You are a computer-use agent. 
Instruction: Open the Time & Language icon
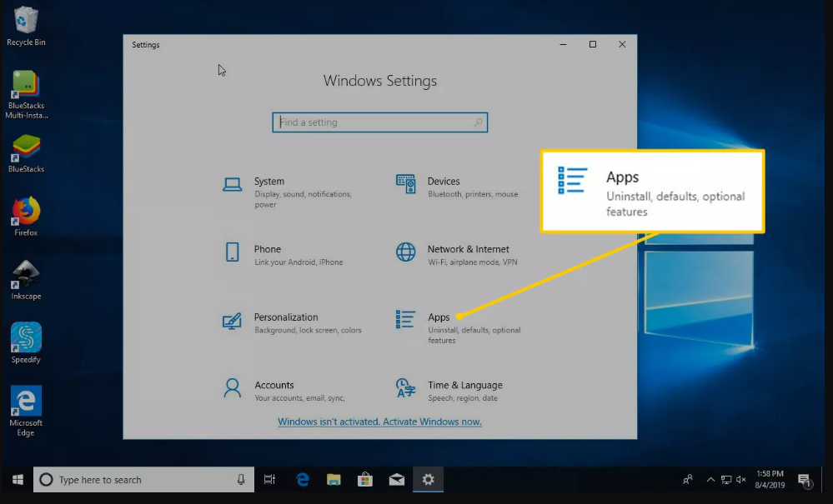pos(406,388)
